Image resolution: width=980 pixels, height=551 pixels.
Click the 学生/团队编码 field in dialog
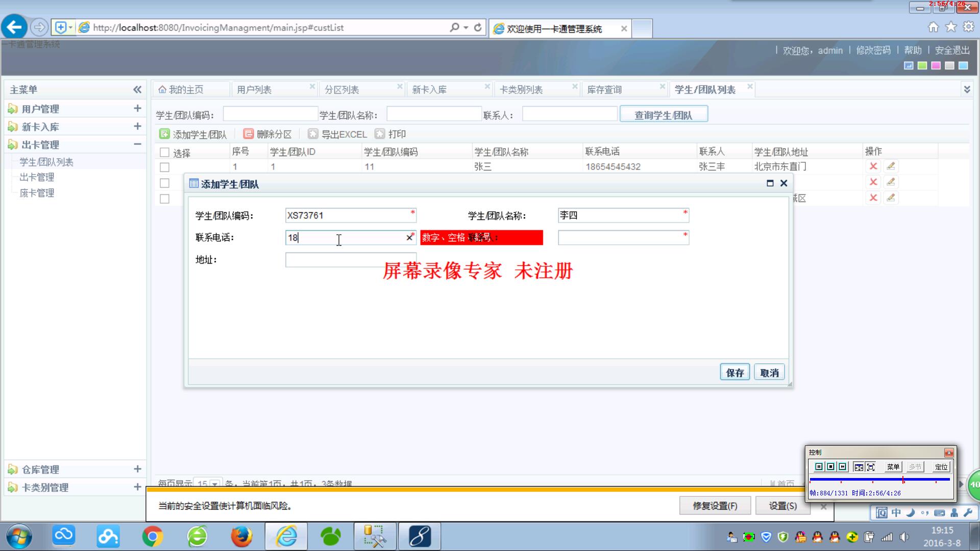(351, 215)
